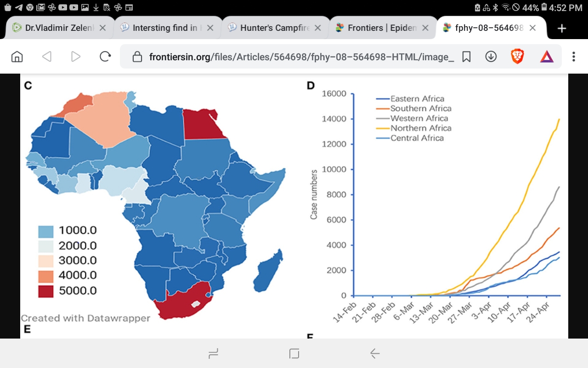This screenshot has width=588, height=368.
Task: Click the Case numbers axis label
Action: pos(314,195)
